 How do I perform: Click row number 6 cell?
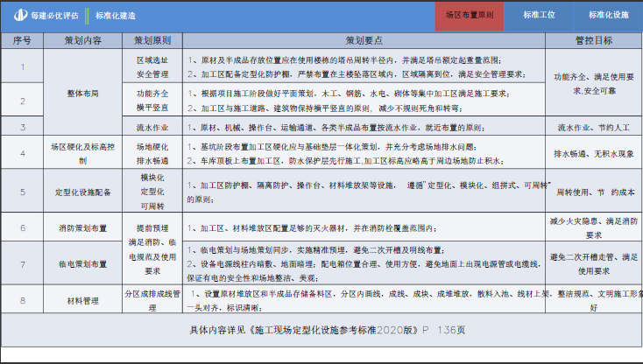pyautogui.click(x=22, y=227)
